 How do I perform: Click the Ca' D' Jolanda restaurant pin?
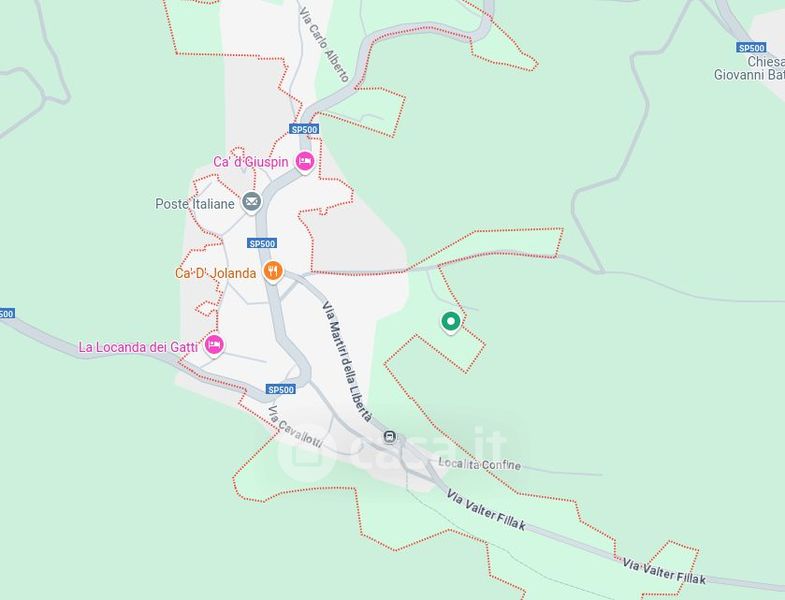(x=273, y=272)
